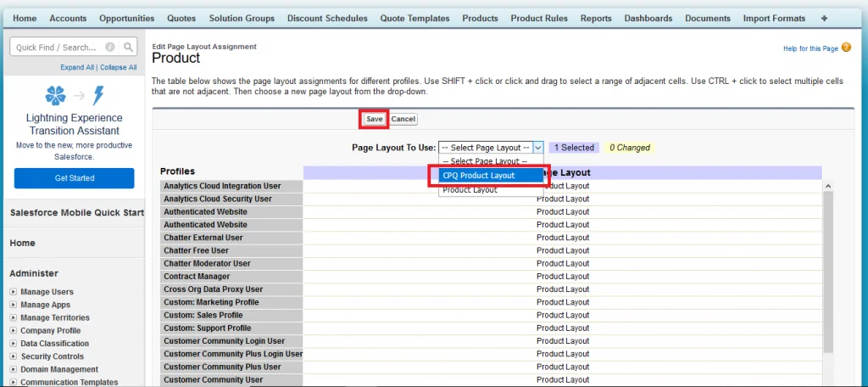
Task: Click the Save button
Action: tap(374, 120)
